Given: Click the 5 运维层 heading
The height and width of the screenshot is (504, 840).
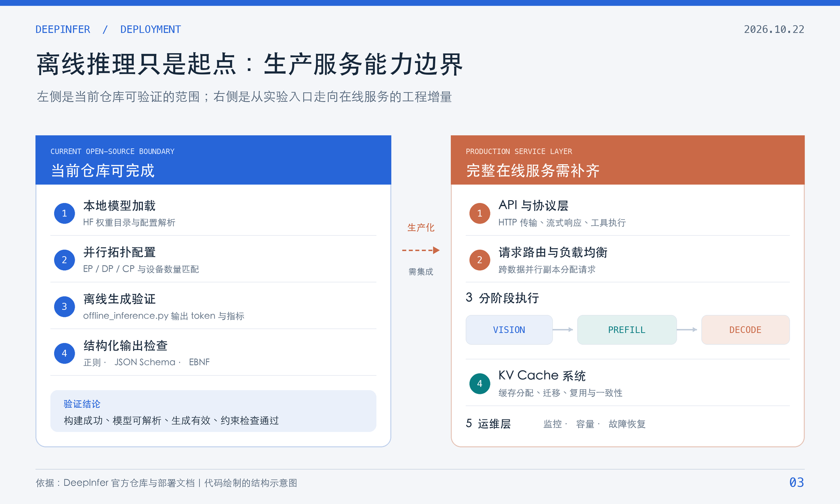Looking at the screenshot, I should pos(489,424).
